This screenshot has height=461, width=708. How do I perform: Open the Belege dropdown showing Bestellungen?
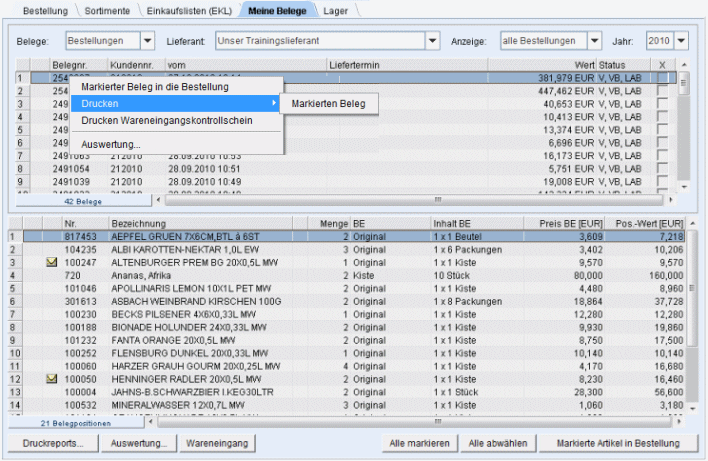coord(148,41)
